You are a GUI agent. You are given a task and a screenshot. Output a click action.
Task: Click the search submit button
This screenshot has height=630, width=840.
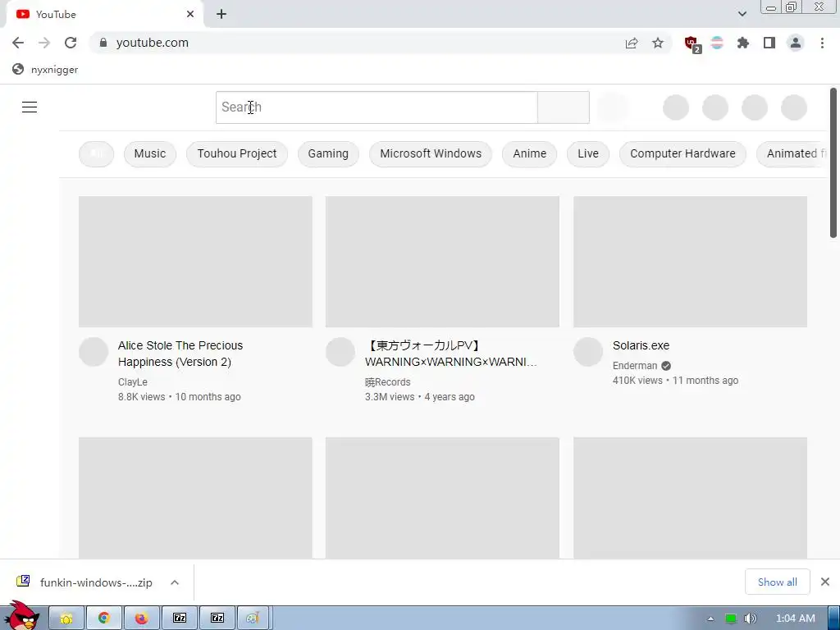(x=564, y=107)
